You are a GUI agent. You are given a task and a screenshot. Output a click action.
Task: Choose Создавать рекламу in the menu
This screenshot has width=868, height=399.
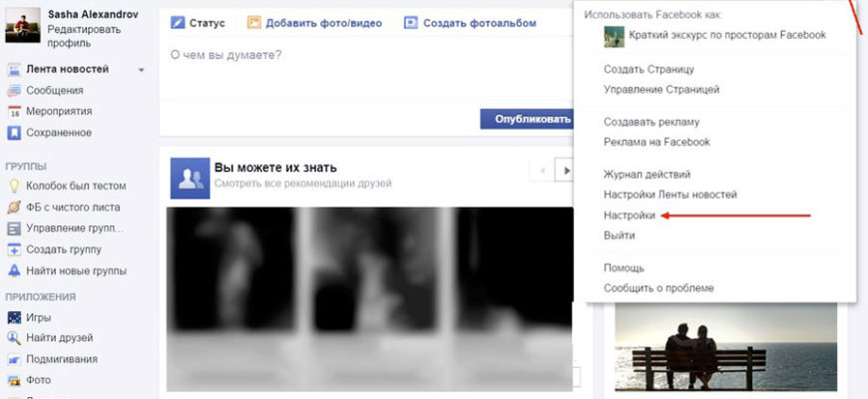(651, 122)
